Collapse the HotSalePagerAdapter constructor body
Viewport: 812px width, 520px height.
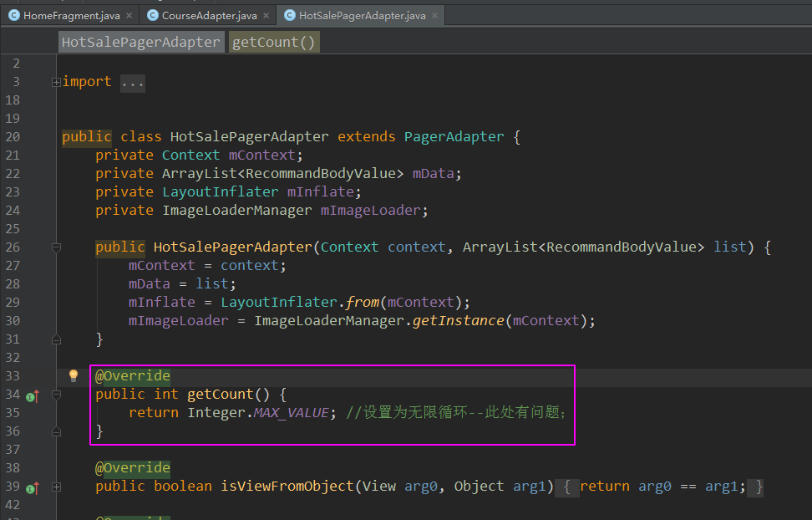click(55, 247)
